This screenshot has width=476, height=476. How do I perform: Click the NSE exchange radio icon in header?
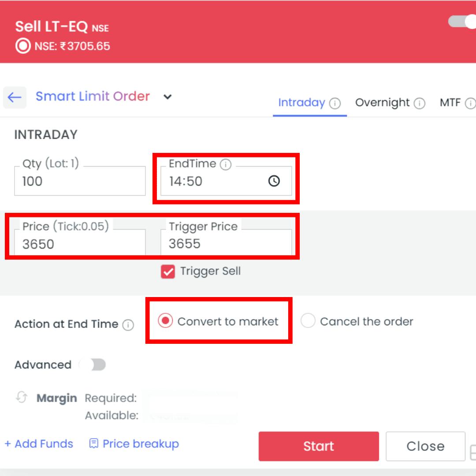pos(22,46)
